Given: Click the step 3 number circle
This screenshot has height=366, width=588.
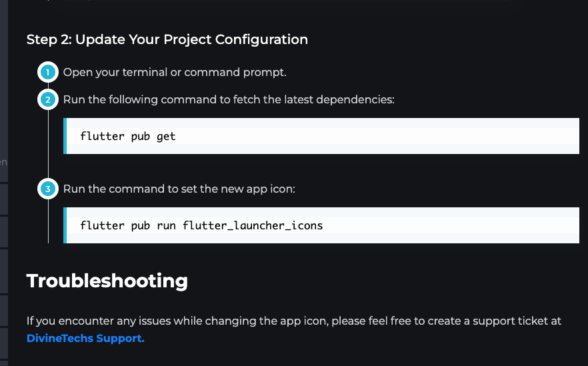Looking at the screenshot, I should [x=48, y=189].
